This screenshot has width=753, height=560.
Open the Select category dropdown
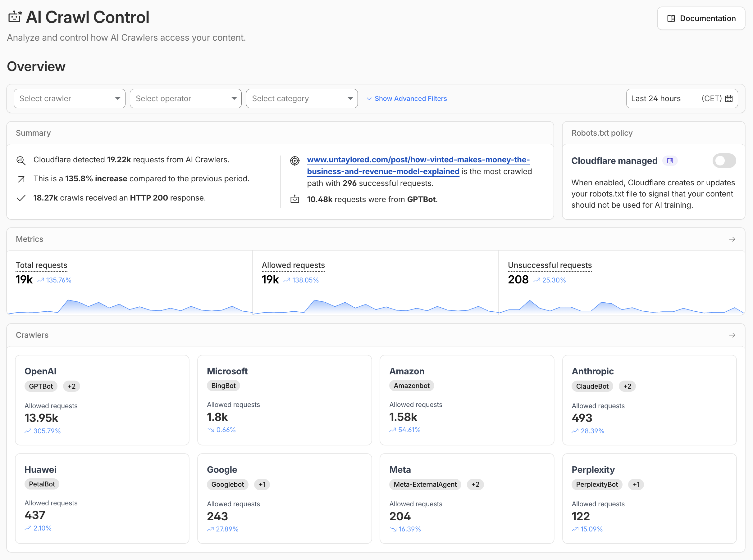[301, 98]
